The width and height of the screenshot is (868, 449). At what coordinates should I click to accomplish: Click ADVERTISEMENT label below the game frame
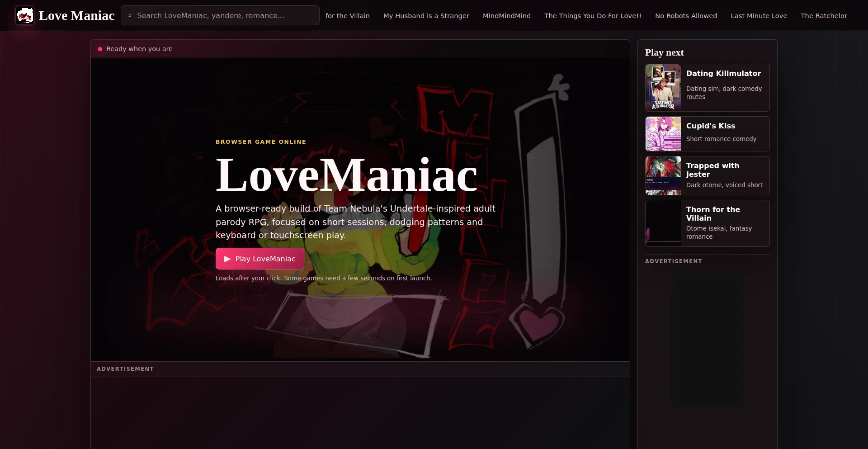coord(125,369)
